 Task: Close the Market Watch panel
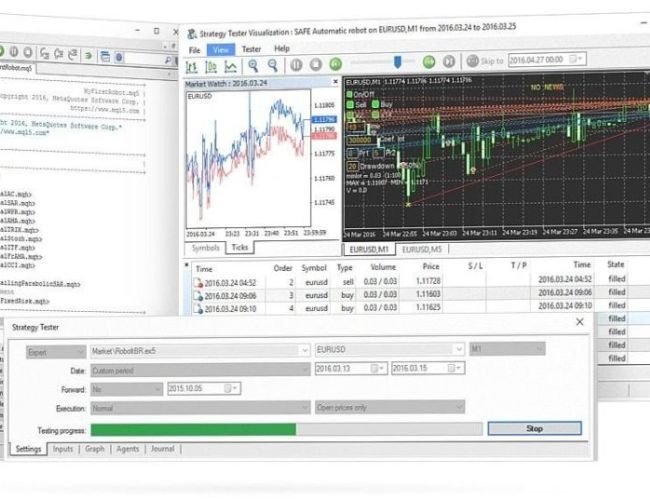click(x=335, y=82)
